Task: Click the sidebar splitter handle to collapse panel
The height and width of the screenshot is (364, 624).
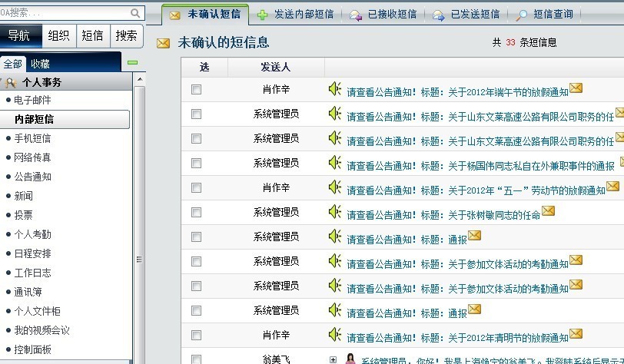Action: pos(139,260)
